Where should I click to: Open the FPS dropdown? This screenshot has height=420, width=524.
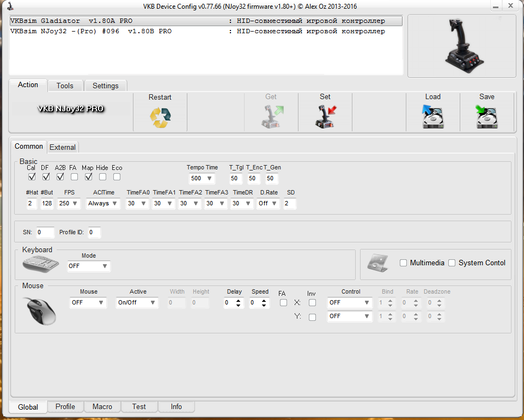tap(69, 203)
